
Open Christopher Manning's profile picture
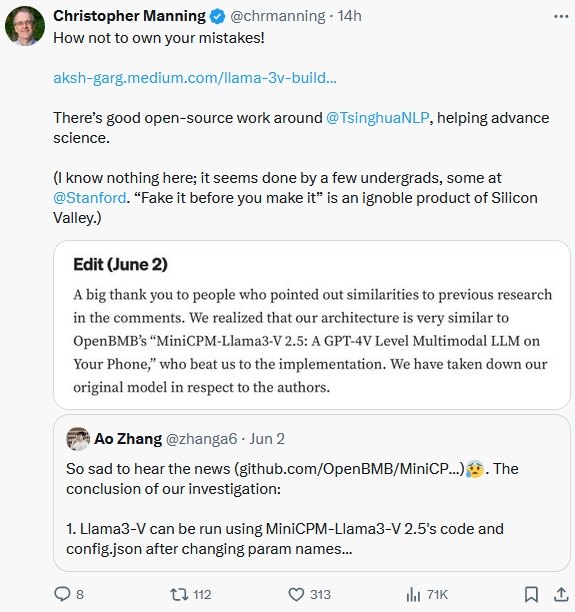[x=25, y=26]
